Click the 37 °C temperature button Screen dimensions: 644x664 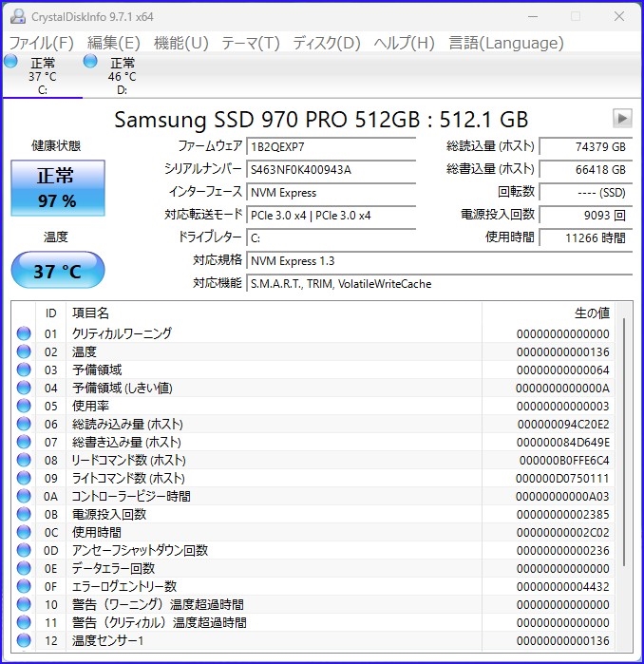[58, 271]
